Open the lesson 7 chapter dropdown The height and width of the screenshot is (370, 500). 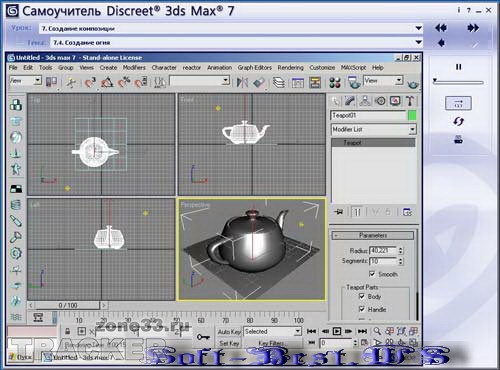point(419,28)
